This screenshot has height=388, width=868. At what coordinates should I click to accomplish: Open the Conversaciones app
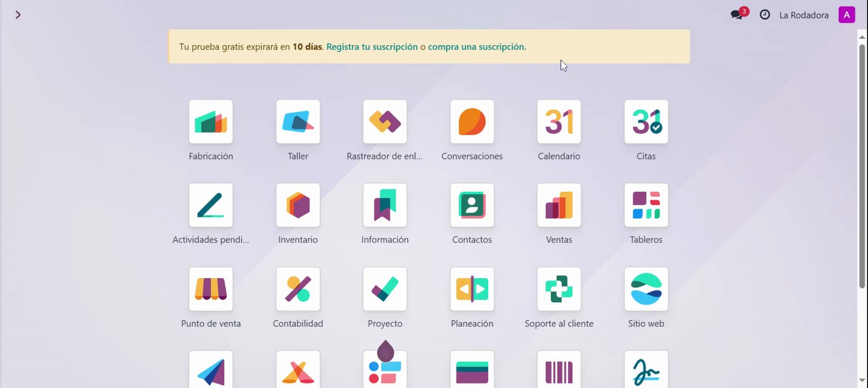pos(472,122)
